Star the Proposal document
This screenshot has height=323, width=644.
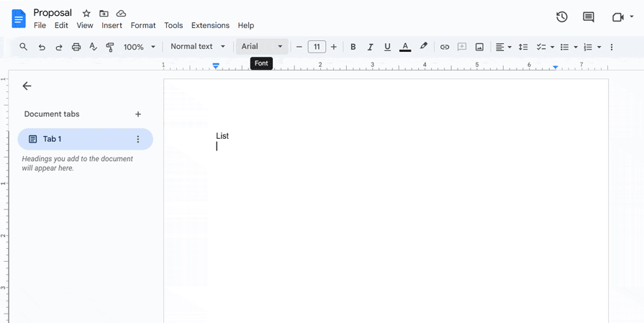click(x=86, y=14)
